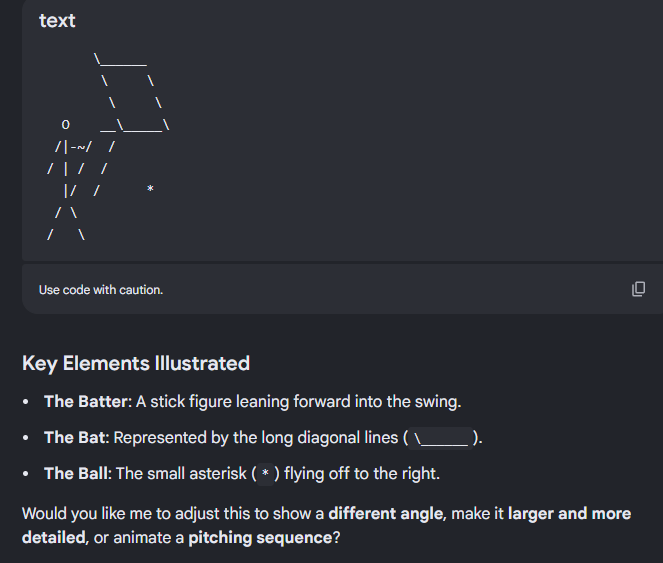Click the 'larger and more' bold suggestion
Image resolution: width=663 pixels, height=563 pixels.
coord(569,514)
